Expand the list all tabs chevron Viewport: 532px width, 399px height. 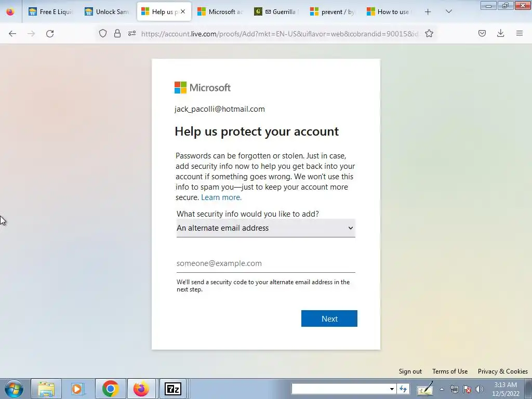click(x=449, y=12)
